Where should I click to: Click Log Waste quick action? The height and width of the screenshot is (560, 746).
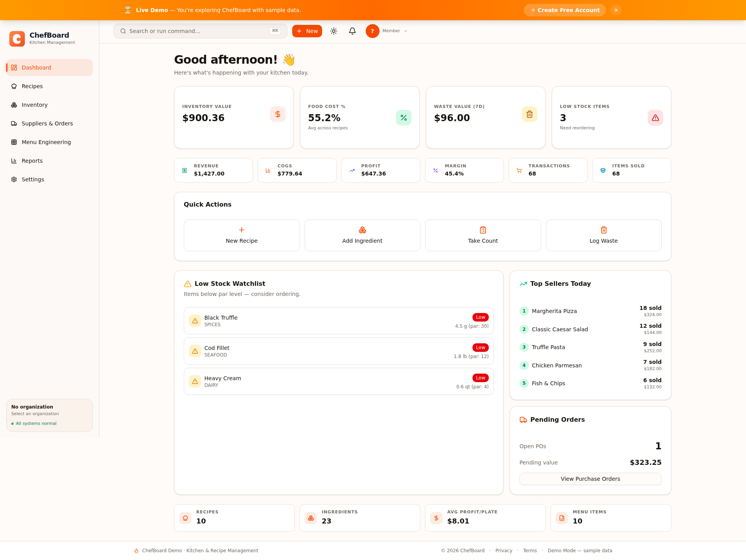coord(604,235)
